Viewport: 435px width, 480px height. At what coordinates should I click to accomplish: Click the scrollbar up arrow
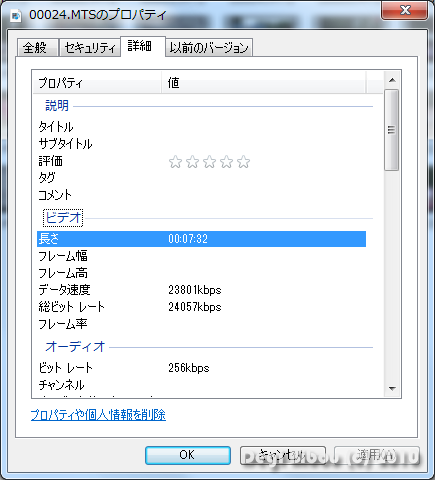click(x=392, y=80)
